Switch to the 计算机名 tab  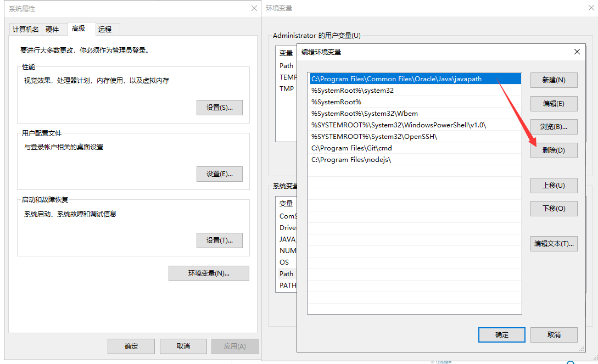(x=26, y=29)
